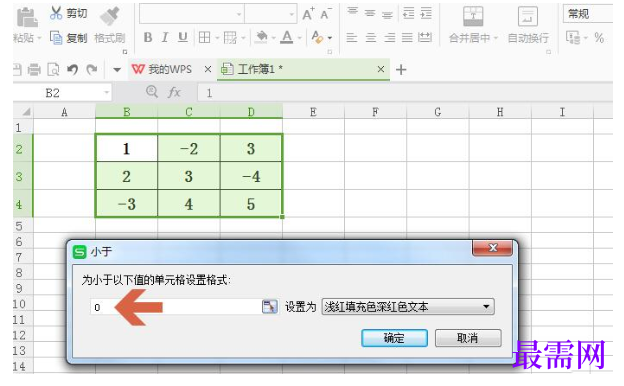Screen dimensions: 624x386
Task: Open the Paste (粘贴) dropdown arrow
Action: click(x=39, y=39)
